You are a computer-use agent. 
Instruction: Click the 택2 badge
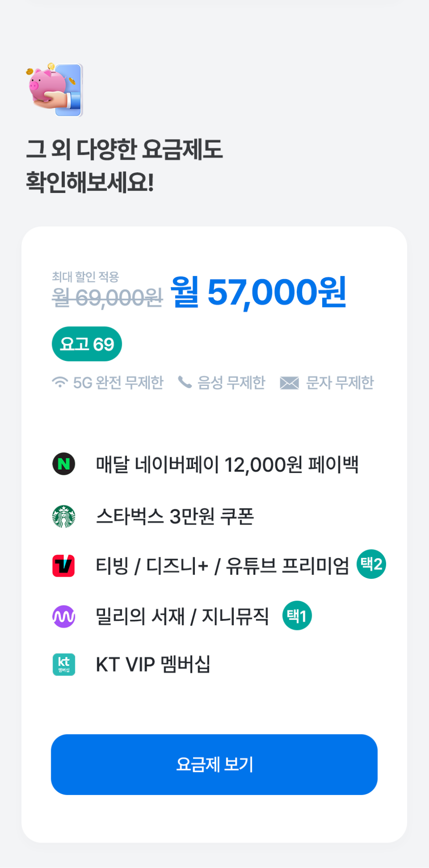(371, 564)
